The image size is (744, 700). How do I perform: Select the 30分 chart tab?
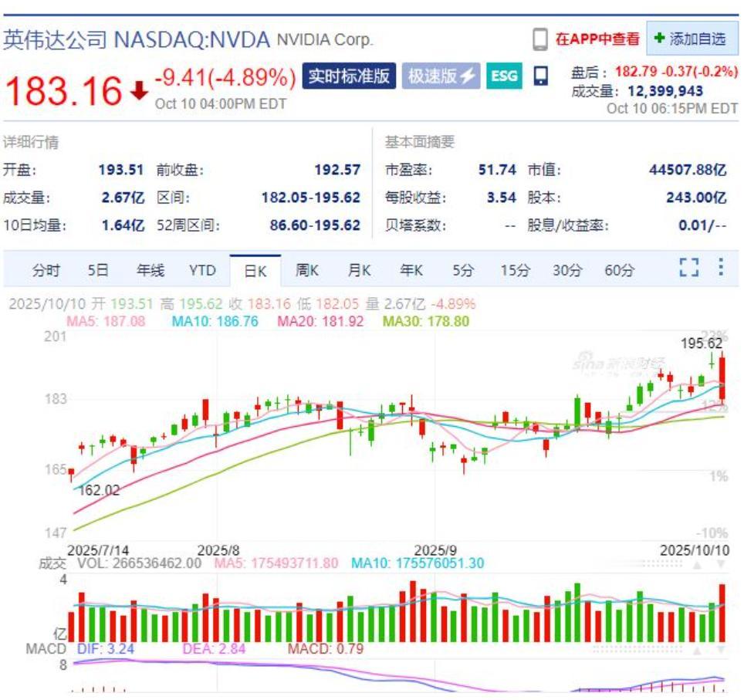[567, 271]
